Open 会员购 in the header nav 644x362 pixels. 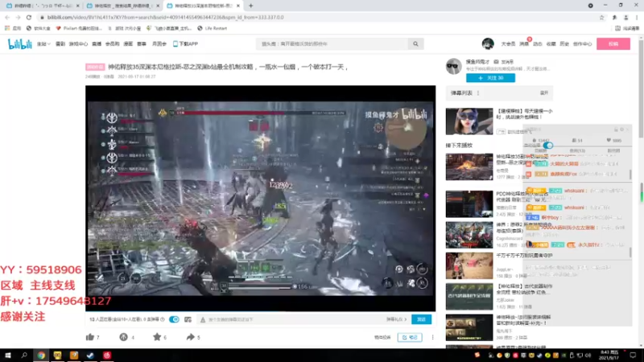(x=112, y=44)
